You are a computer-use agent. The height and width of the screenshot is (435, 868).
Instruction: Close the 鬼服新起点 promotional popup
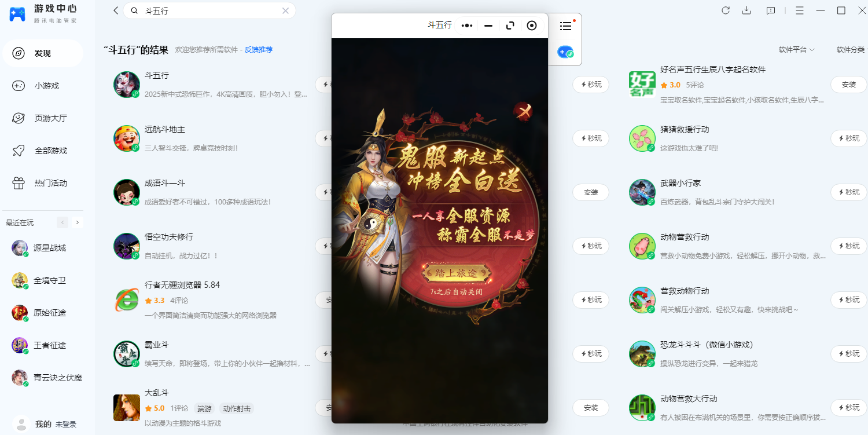click(x=523, y=112)
